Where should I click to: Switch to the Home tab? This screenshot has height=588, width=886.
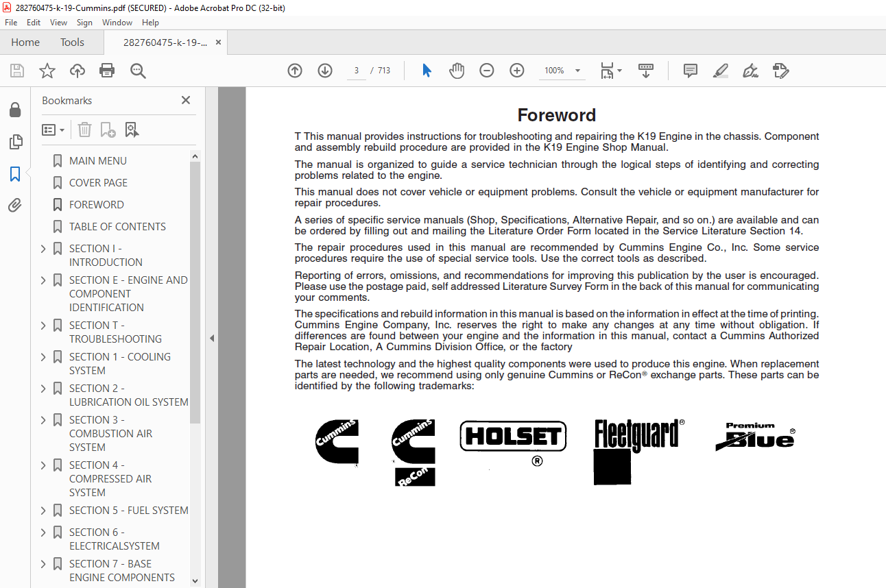25,42
